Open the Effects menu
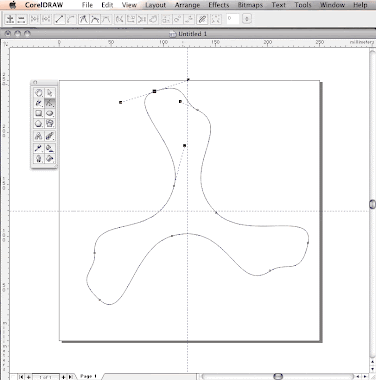Viewport: 376px width, 380px height. (x=219, y=5)
